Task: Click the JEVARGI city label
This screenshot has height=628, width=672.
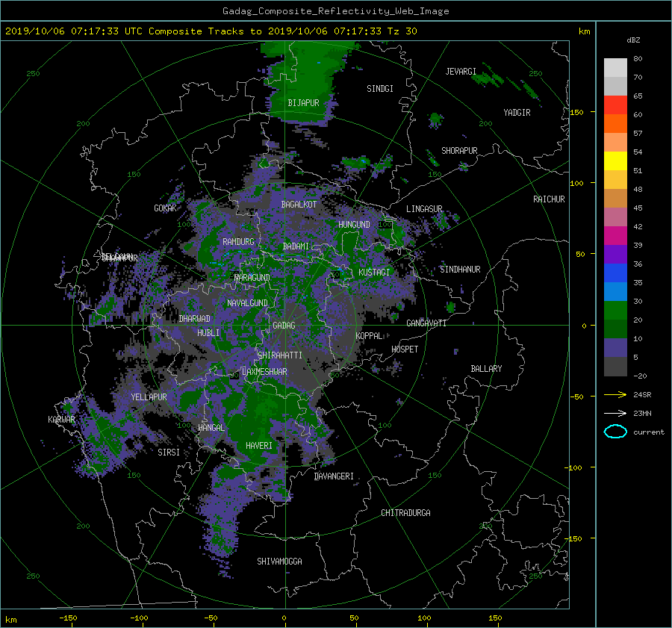Action: point(461,72)
